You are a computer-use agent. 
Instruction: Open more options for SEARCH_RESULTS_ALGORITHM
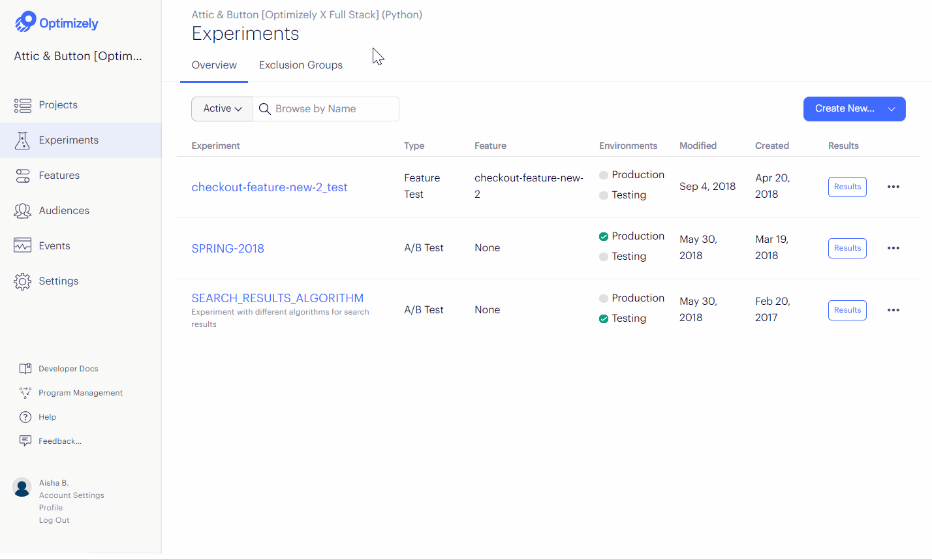tap(893, 310)
